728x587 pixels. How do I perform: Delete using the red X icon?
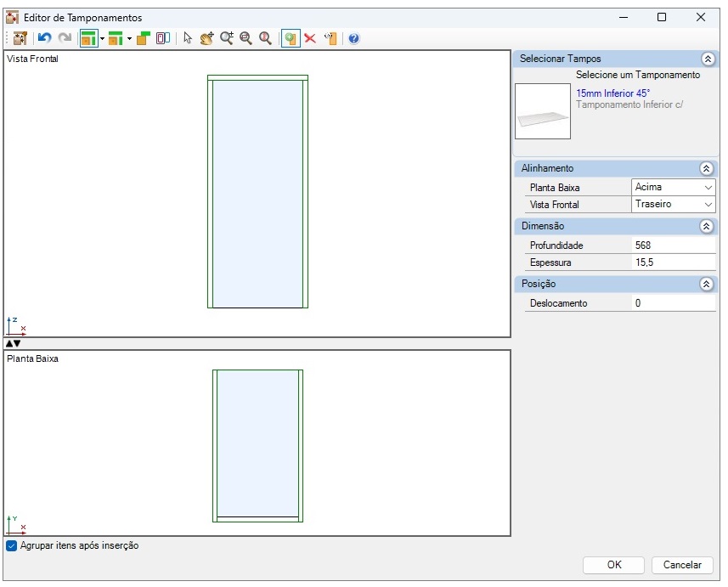tap(310, 38)
